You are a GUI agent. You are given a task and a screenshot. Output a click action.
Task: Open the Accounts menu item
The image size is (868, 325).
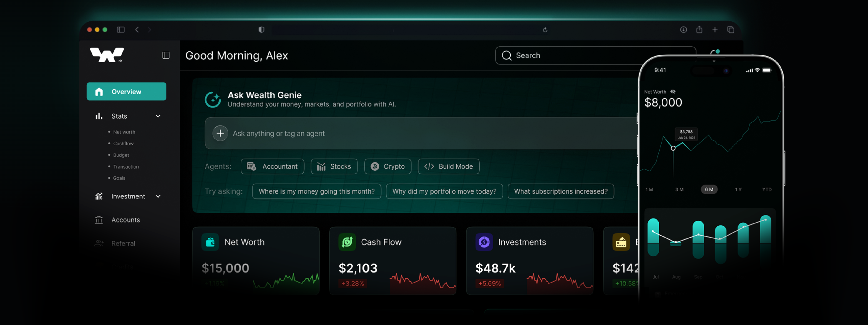(126, 220)
